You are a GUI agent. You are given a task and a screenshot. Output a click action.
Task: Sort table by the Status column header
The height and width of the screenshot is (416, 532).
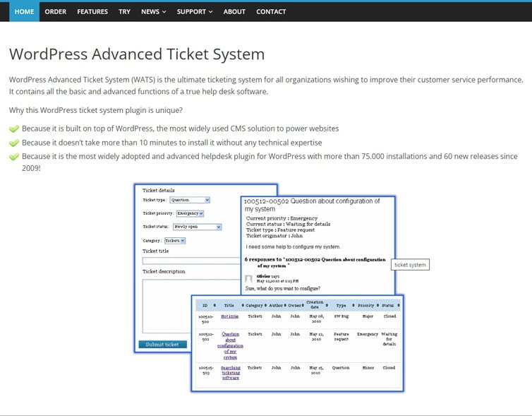click(x=390, y=305)
